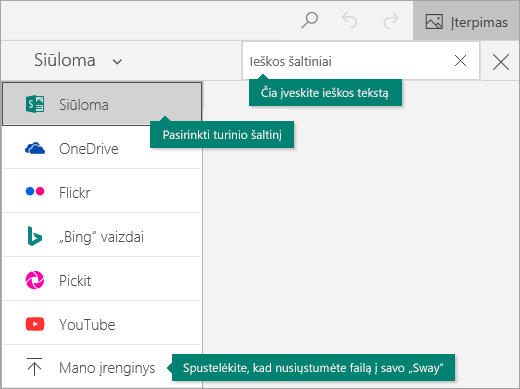This screenshot has height=389, width=520.
Task: Click the tooltip Pasirinkti turinio šaltinį
Action: coord(222,135)
